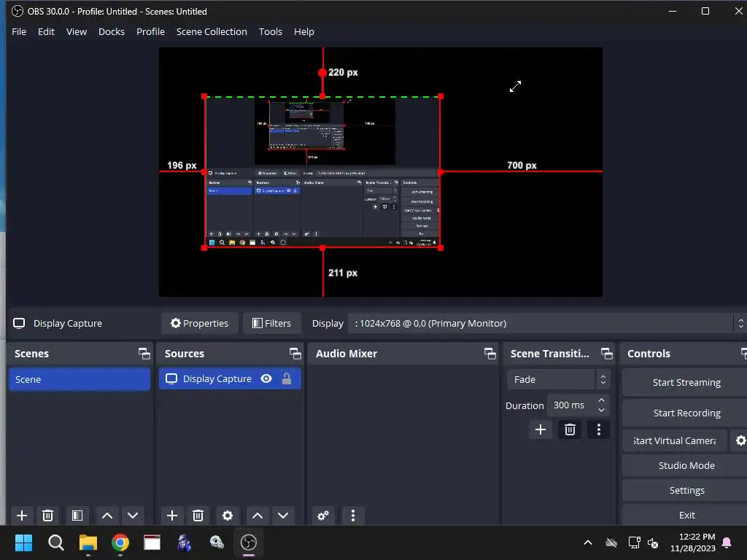
Task: Open the View menu
Action: pyautogui.click(x=76, y=31)
